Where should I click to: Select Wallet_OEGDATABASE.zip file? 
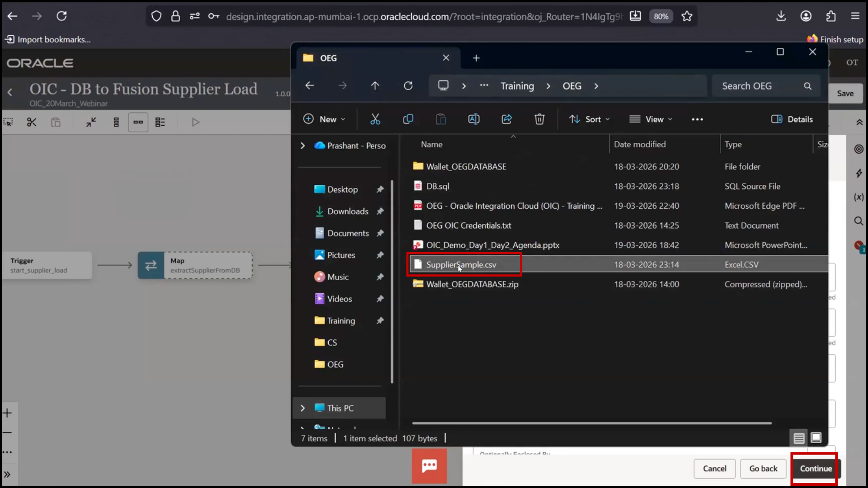tap(618, 284)
